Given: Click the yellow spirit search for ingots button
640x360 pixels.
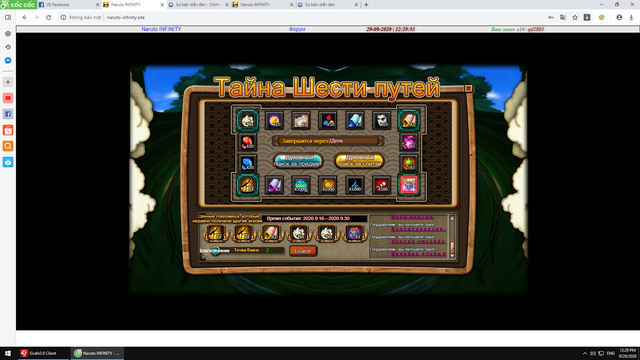Looking at the screenshot, I should 359,160.
